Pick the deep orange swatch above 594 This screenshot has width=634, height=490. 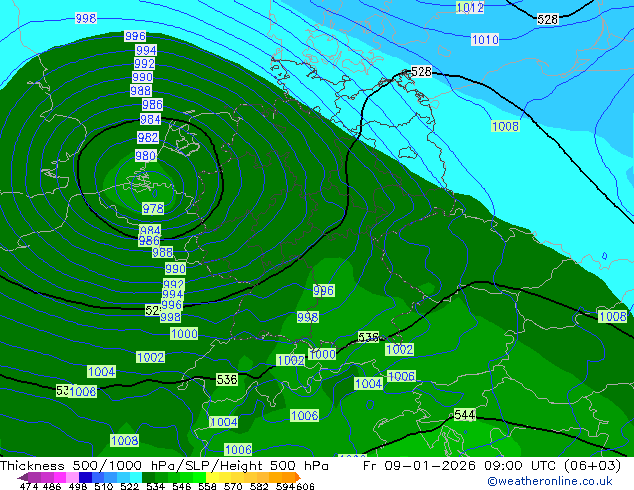[x=288, y=477]
